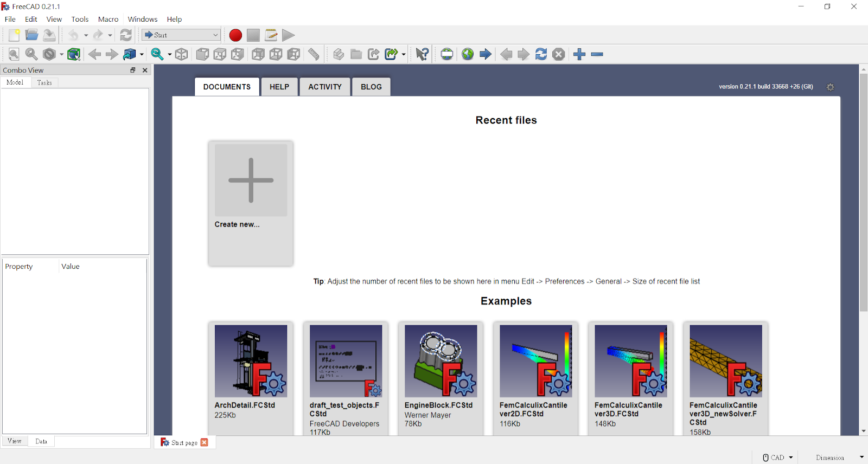The width and height of the screenshot is (868, 464).
Task: Expand the redo history dropdown arrow
Action: [x=110, y=36]
